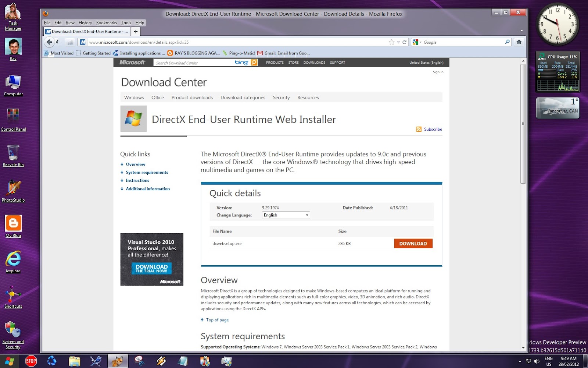Bookmark this page with the star icon
The height and width of the screenshot is (368, 588).
391,42
